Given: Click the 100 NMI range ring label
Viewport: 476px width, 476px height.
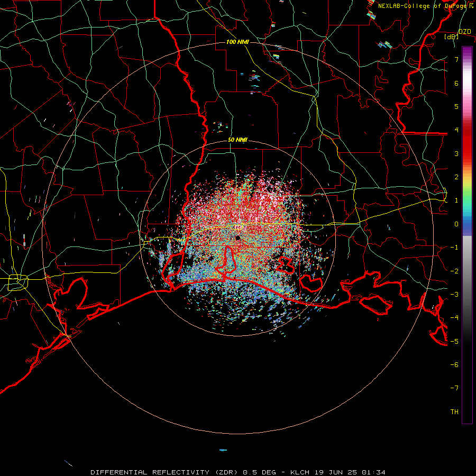Looking at the screenshot, I should tap(237, 42).
